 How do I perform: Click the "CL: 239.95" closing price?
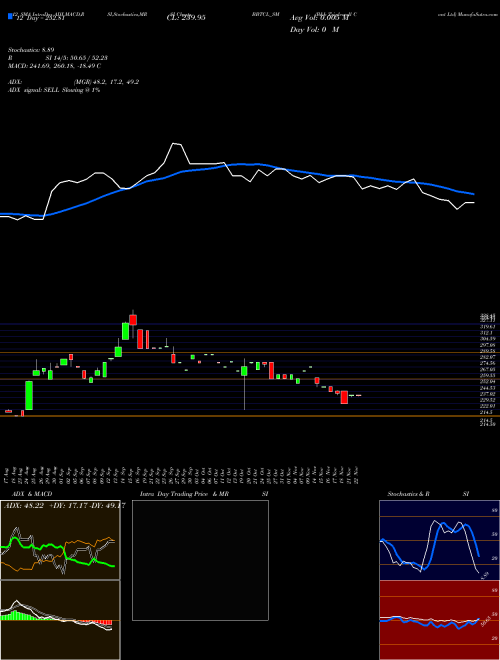point(186,18)
